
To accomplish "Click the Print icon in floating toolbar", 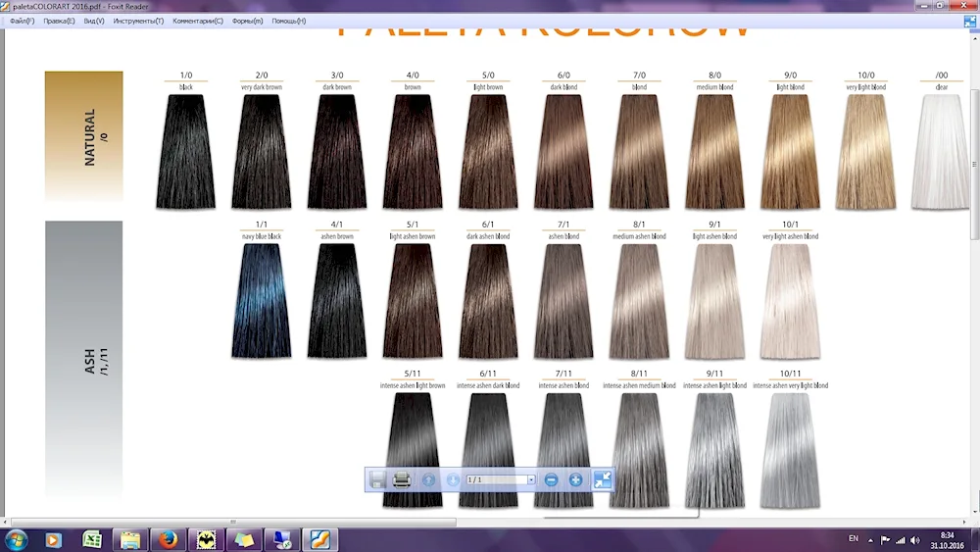I will [402, 479].
